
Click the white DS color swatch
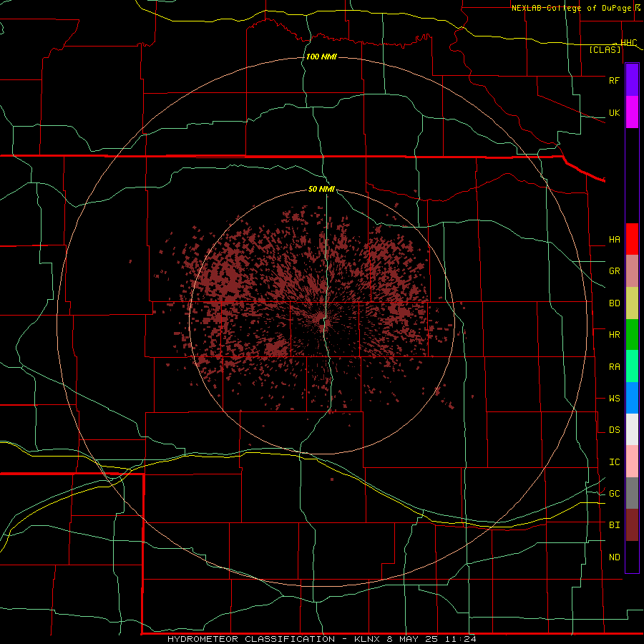point(632,429)
